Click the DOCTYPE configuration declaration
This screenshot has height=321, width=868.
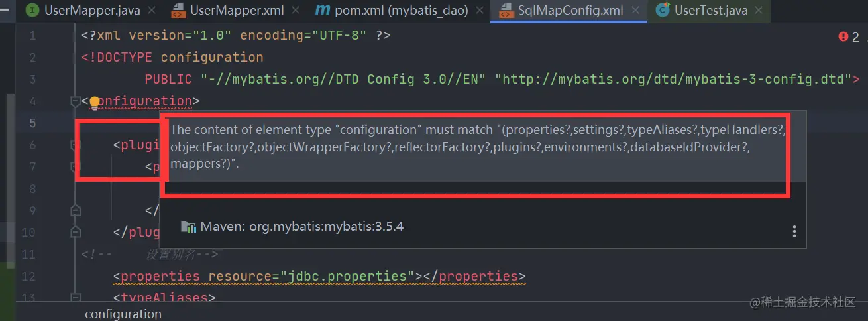pyautogui.click(x=172, y=58)
